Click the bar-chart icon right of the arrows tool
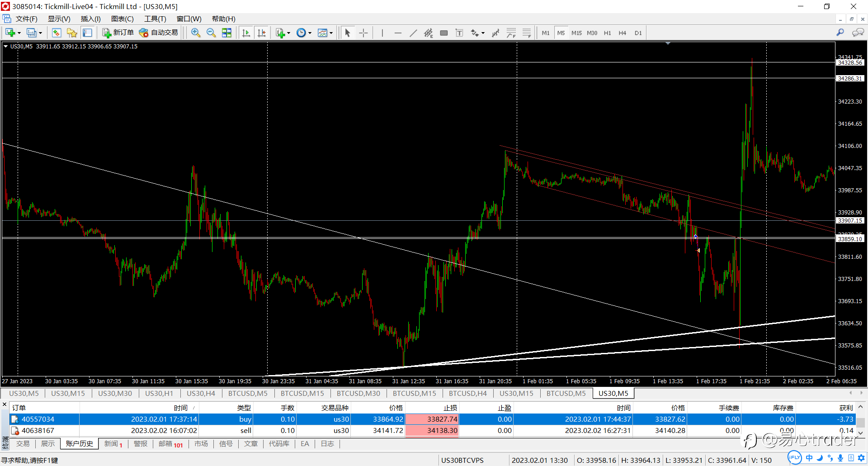This screenshot has height=466, width=868. coord(496,33)
